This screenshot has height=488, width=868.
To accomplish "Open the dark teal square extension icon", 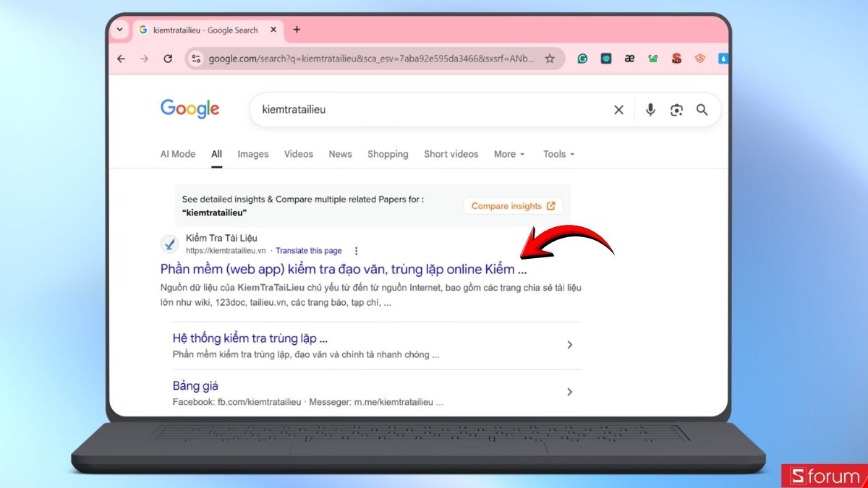I will pyautogui.click(x=606, y=59).
